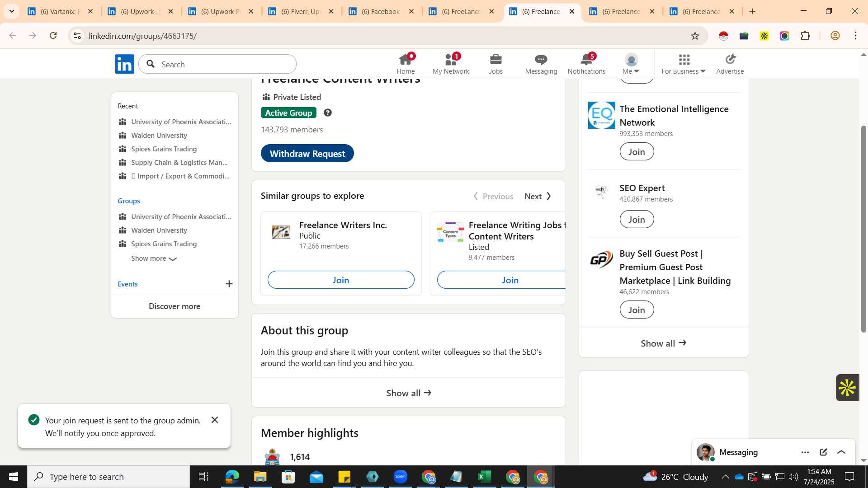Close the Upwork P tab
868x488 pixels.
tap(251, 11)
